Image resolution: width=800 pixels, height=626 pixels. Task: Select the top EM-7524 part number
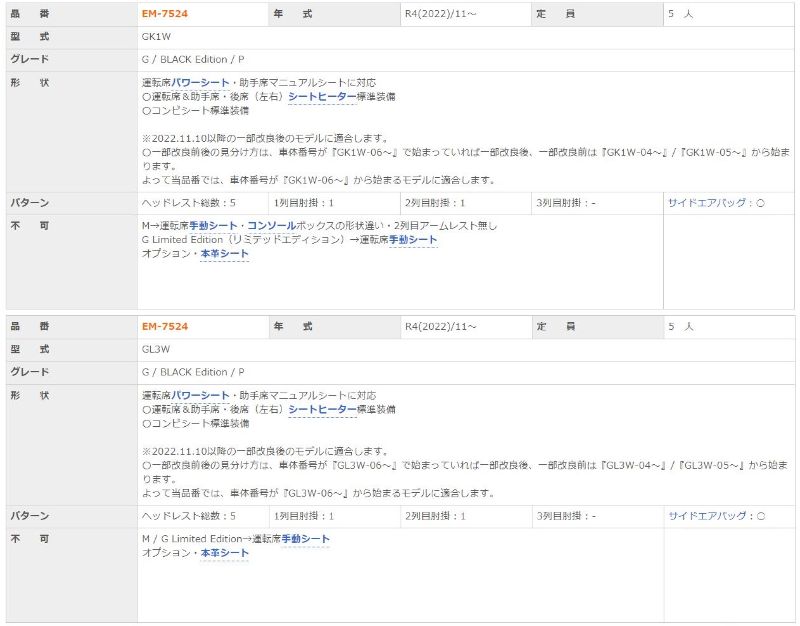(x=163, y=14)
